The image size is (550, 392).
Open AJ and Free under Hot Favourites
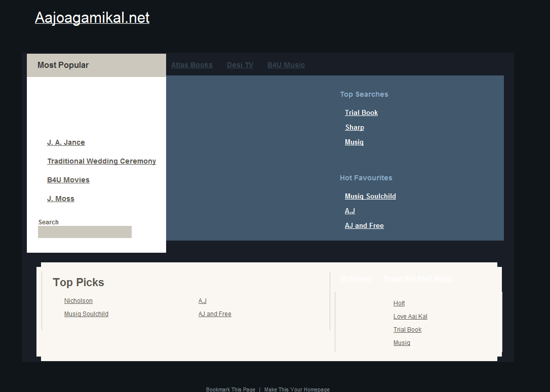[365, 225]
